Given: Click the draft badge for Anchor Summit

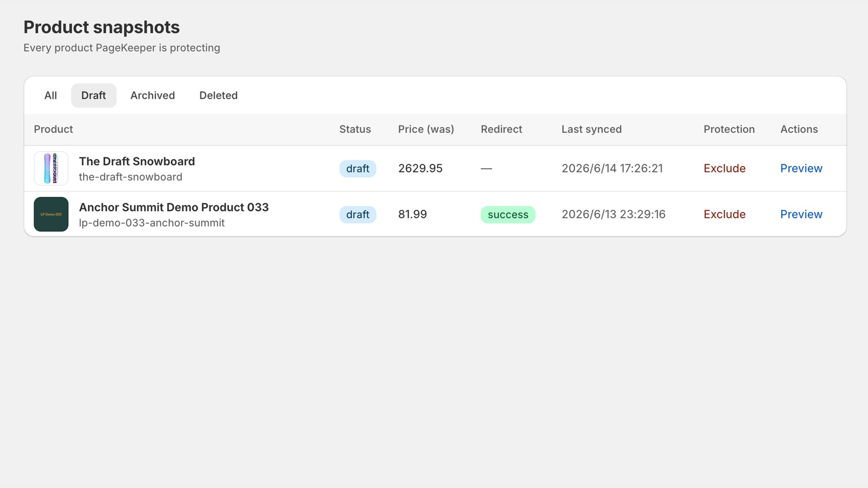Looking at the screenshot, I should point(358,215).
